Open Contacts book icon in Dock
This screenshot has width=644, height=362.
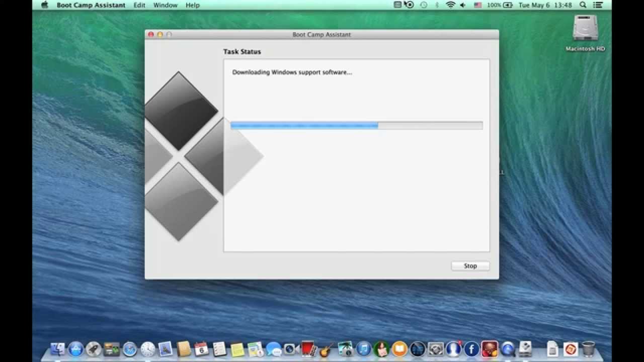[x=184, y=348]
